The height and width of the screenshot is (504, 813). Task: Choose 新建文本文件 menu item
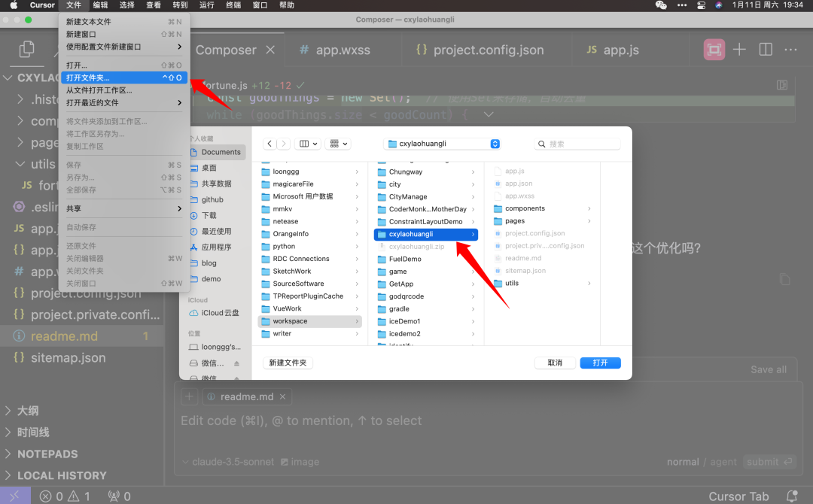tap(124, 22)
